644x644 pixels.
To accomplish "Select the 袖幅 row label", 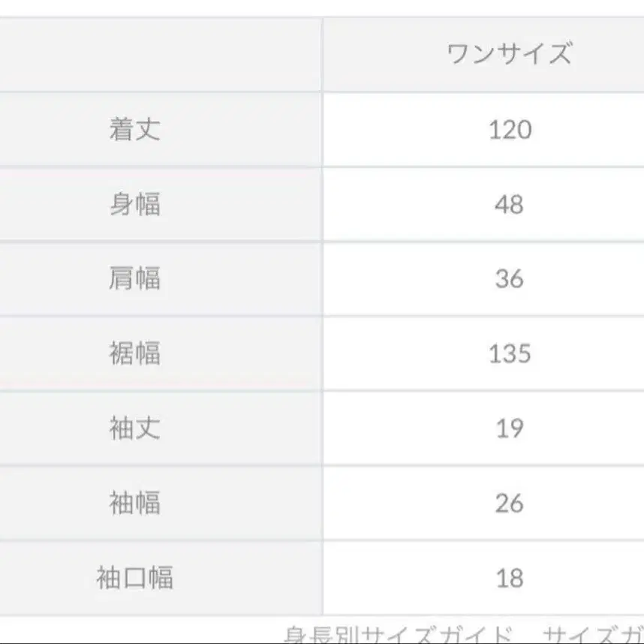I will 135,503.
